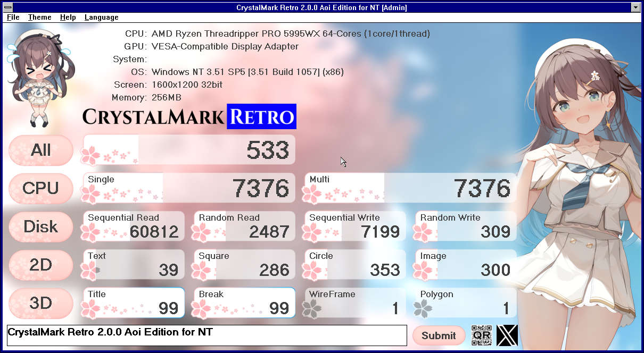
Task: Open the Theme menu
Action: [39, 17]
